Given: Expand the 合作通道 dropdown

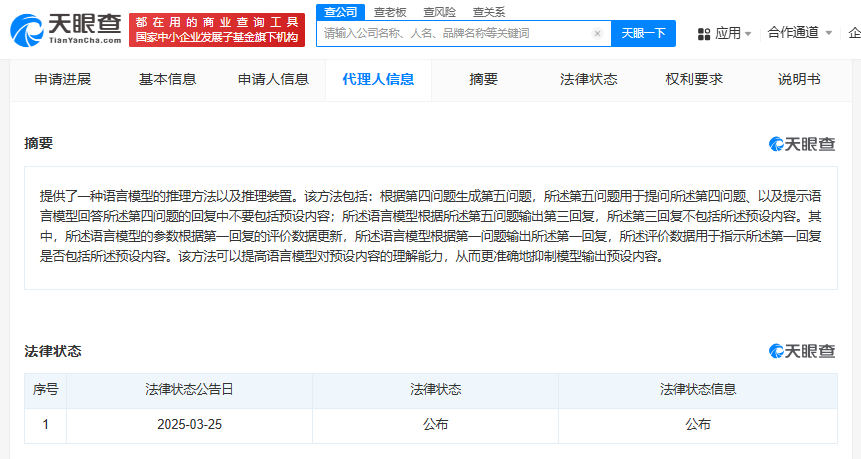Looking at the screenshot, I should coord(829,33).
